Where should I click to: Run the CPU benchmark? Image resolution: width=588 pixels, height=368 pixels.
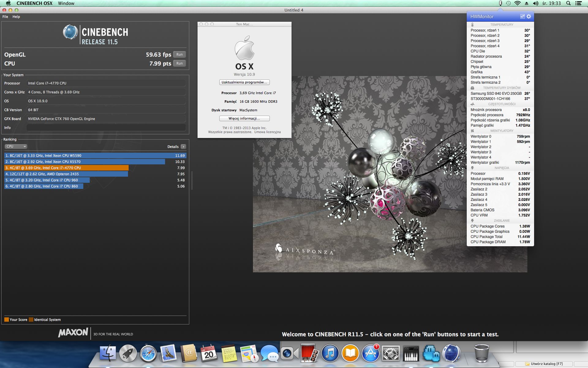179,63
